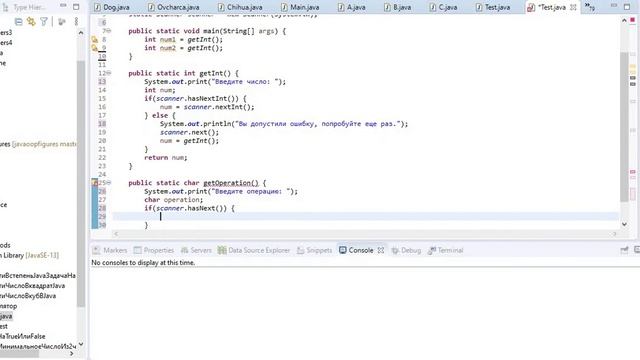
Task: Show the hidden editor tabs list
Action: 590,7
